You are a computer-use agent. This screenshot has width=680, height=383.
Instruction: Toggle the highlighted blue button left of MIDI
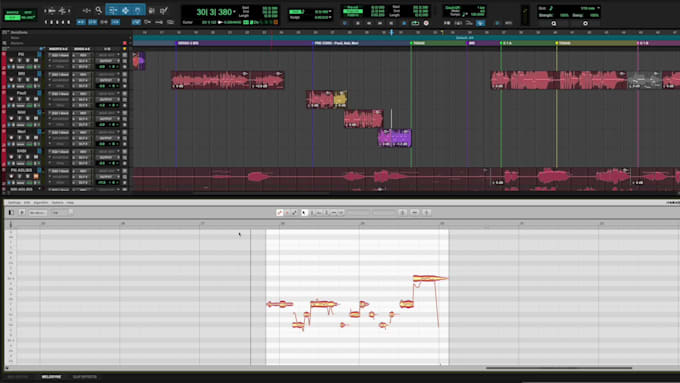click(x=481, y=23)
